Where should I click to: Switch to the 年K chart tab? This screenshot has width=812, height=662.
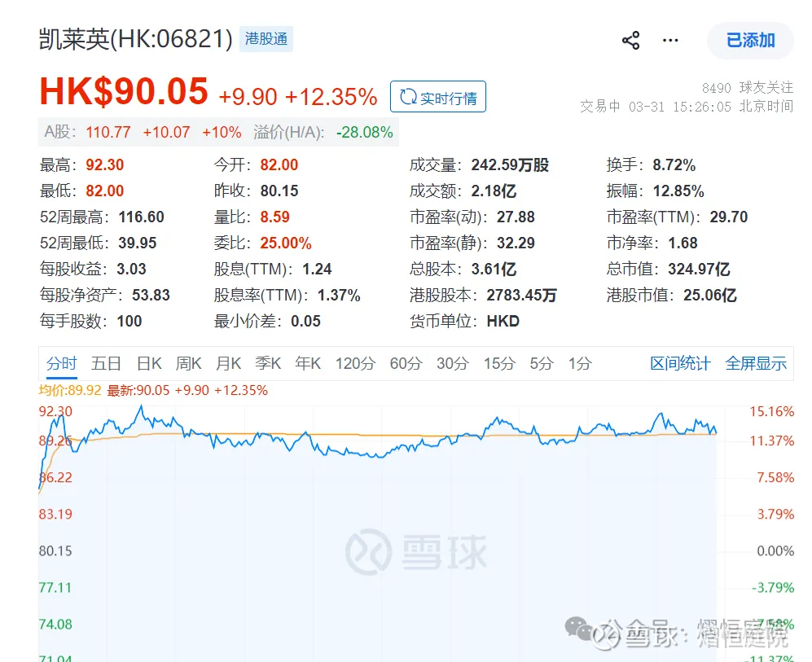(x=308, y=363)
